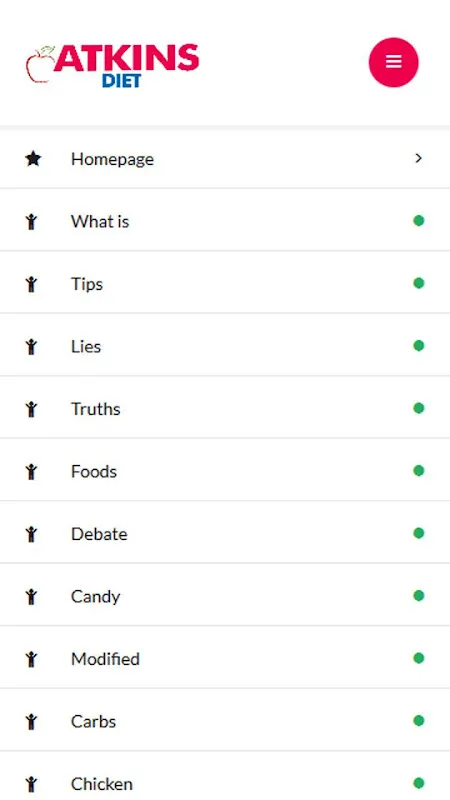Expand the Homepage chevron arrow
The width and height of the screenshot is (450, 800).
click(419, 158)
